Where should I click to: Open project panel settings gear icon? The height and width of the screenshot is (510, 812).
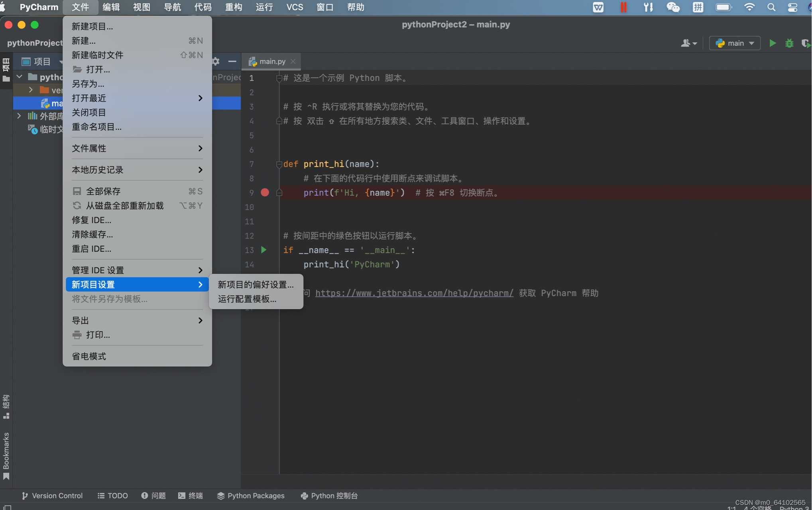216,61
